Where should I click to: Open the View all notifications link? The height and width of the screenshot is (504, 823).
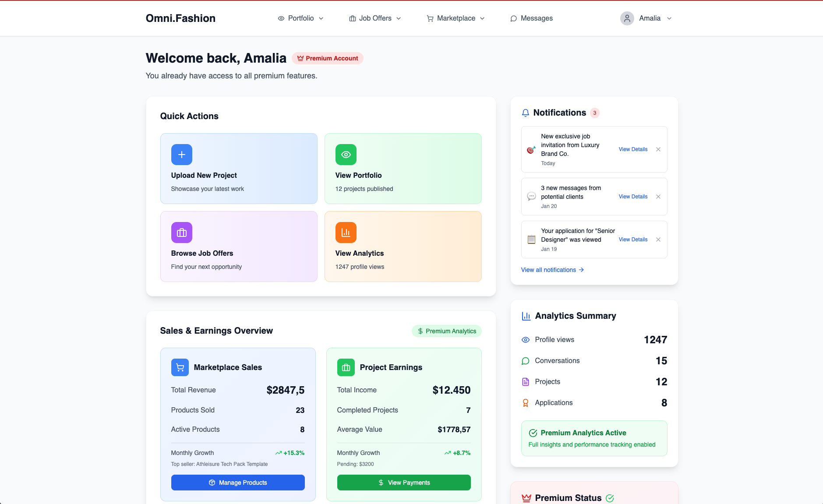click(x=553, y=270)
